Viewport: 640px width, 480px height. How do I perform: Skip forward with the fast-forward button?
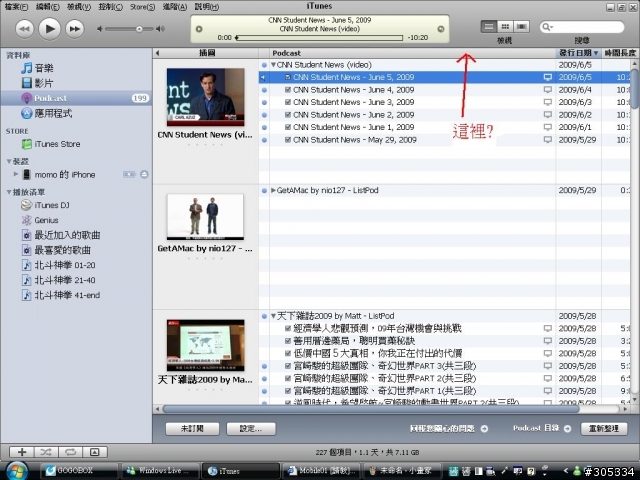[75, 29]
